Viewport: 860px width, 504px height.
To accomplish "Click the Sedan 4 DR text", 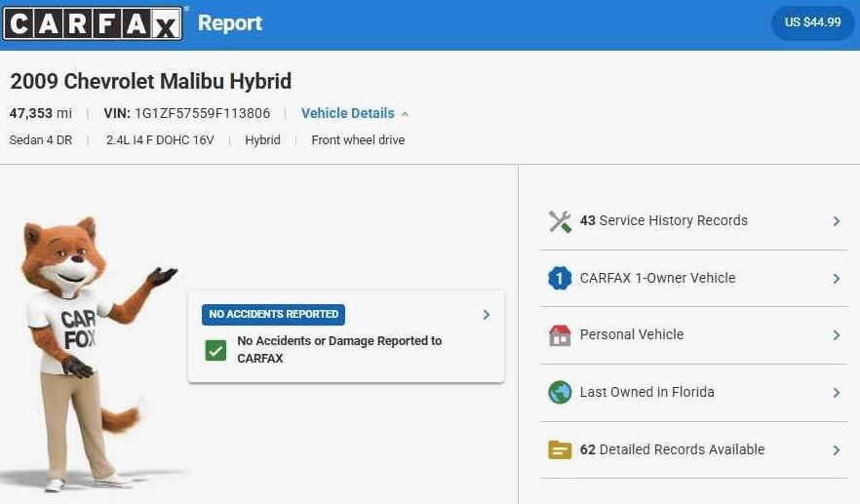I will (41, 139).
